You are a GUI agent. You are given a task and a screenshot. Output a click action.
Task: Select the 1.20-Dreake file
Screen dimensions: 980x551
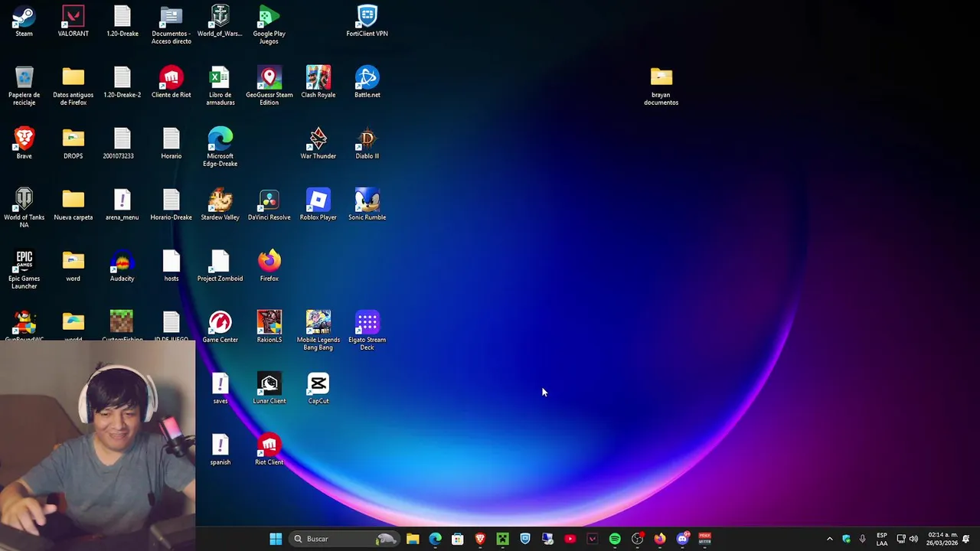tap(122, 21)
